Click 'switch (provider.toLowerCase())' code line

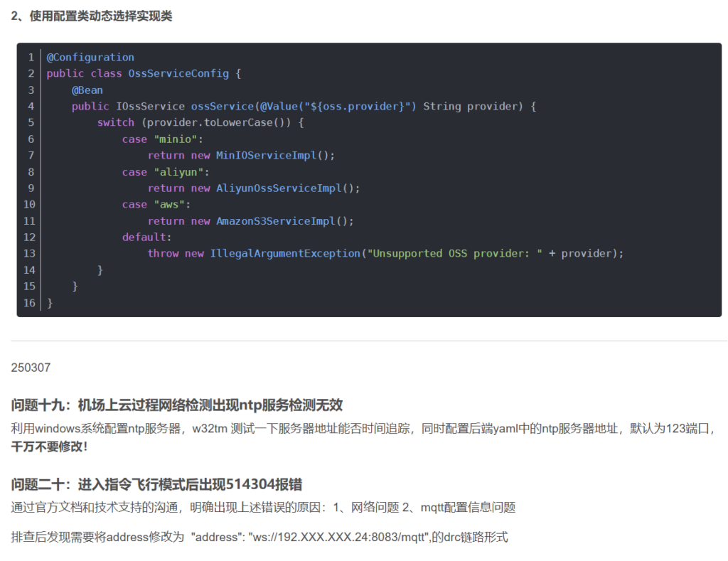tap(200, 122)
